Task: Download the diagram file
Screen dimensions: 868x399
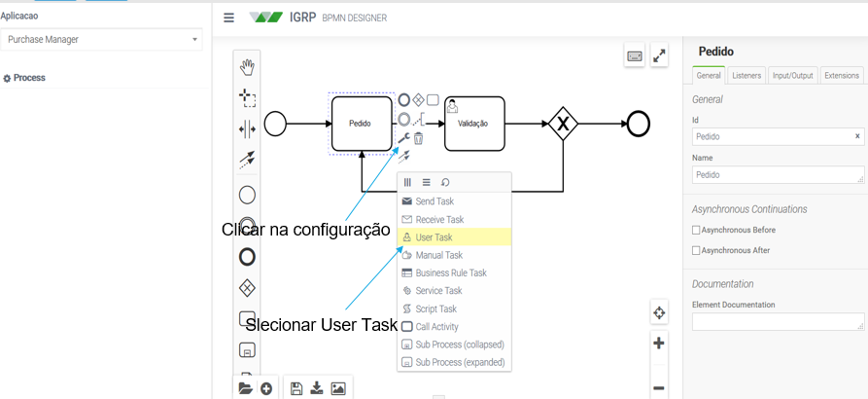Action: tap(317, 388)
